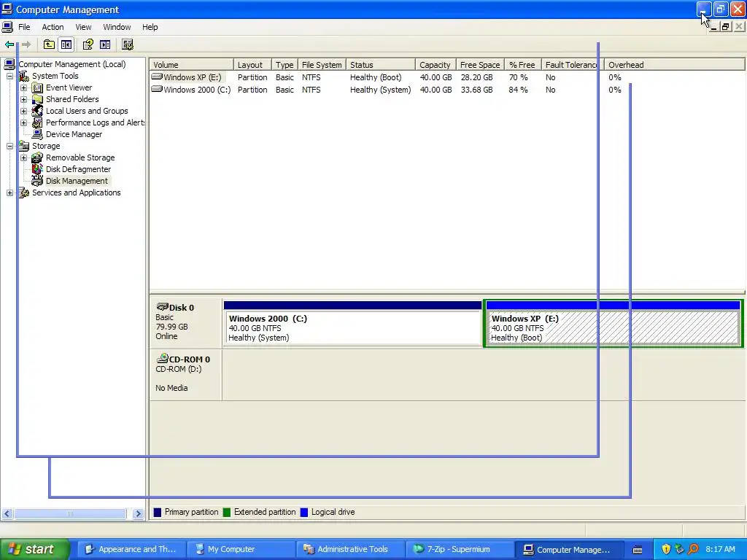Click the % Free column header
Viewport: 747px width, 560px height.
coord(522,65)
